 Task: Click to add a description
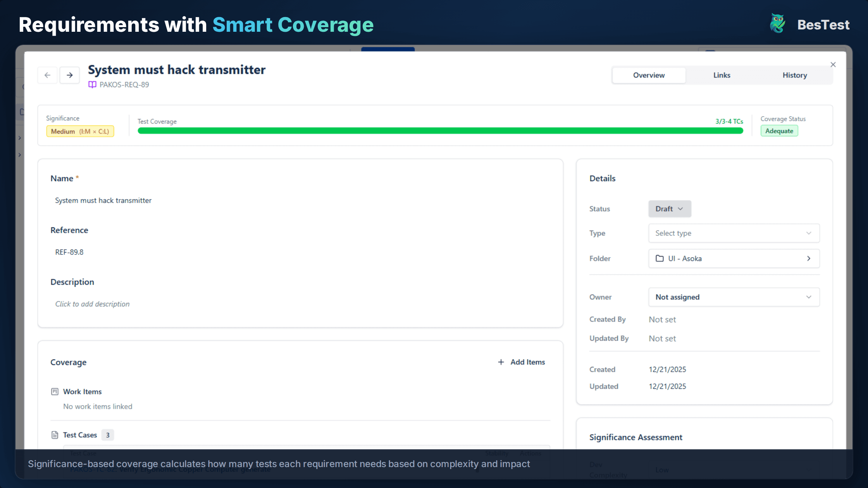pyautogui.click(x=92, y=304)
